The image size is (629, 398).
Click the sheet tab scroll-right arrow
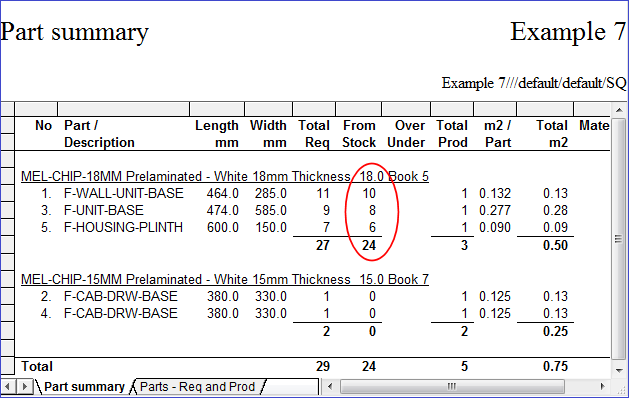click(x=24, y=387)
